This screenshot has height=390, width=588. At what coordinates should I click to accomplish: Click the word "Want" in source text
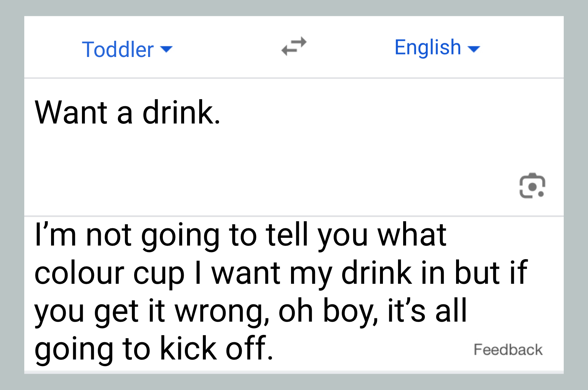[x=71, y=112]
